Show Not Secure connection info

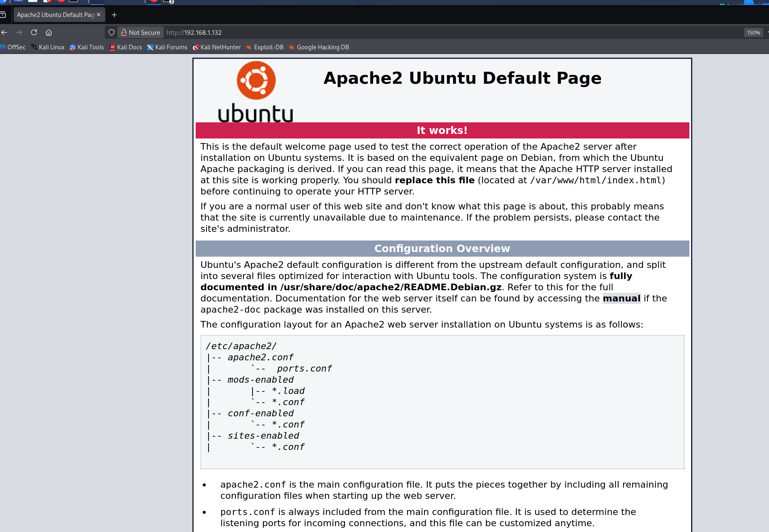tap(141, 32)
